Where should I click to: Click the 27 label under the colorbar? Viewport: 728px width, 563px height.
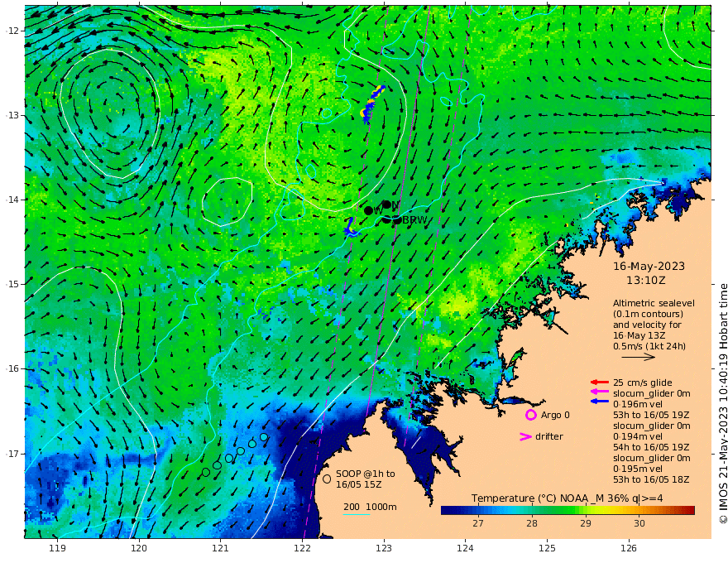pyautogui.click(x=478, y=523)
